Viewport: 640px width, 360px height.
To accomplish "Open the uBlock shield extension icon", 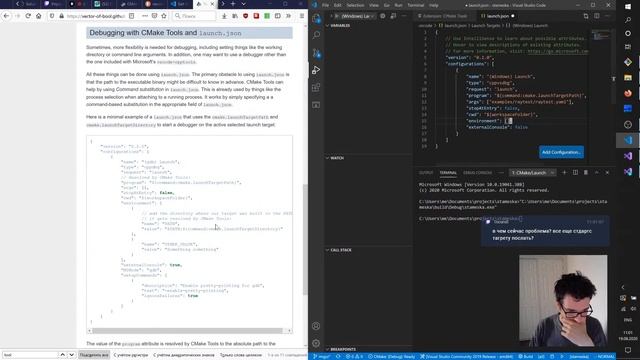I will (245, 16).
